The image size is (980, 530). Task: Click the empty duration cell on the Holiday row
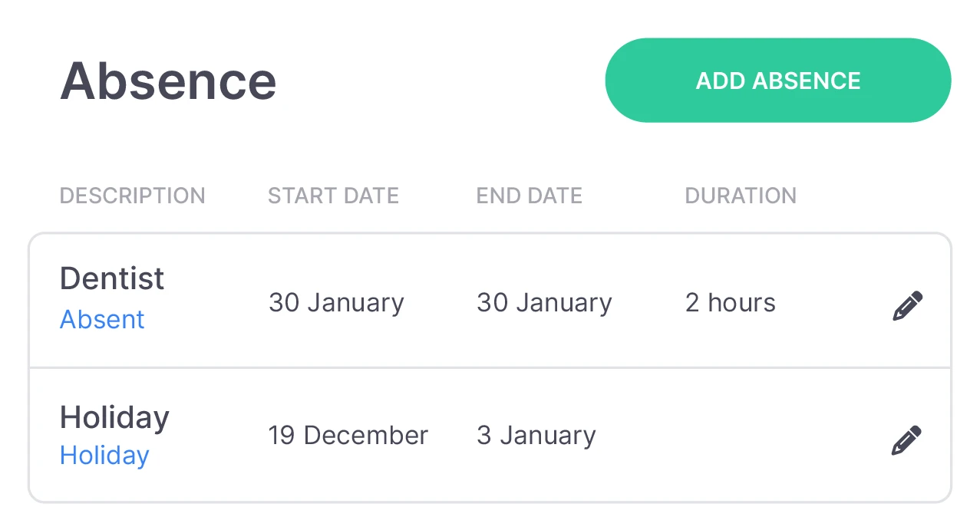click(737, 435)
